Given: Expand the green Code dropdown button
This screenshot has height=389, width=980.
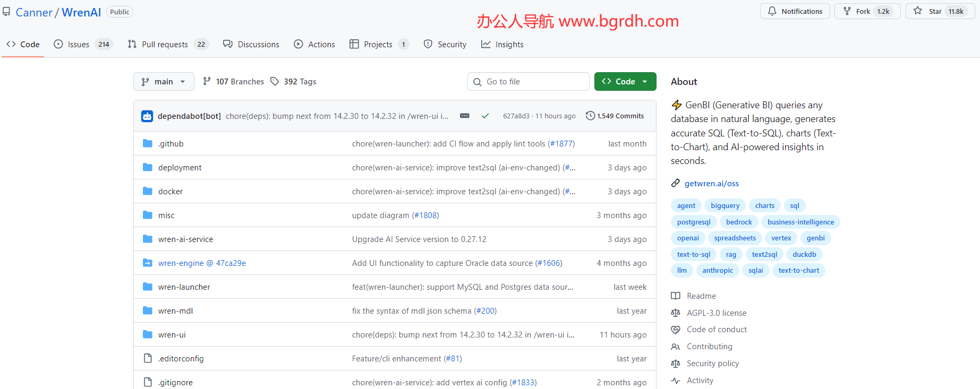Looking at the screenshot, I should [x=625, y=82].
